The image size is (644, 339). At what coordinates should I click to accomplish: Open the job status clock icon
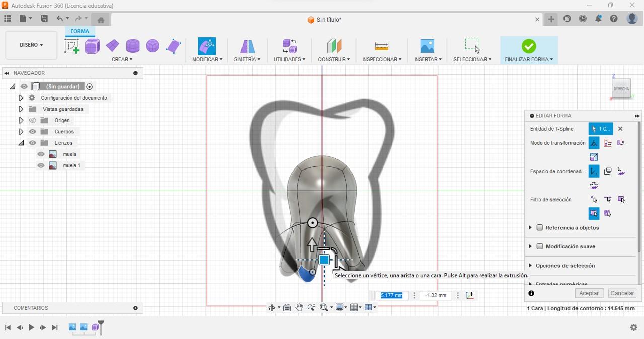[x=583, y=19]
